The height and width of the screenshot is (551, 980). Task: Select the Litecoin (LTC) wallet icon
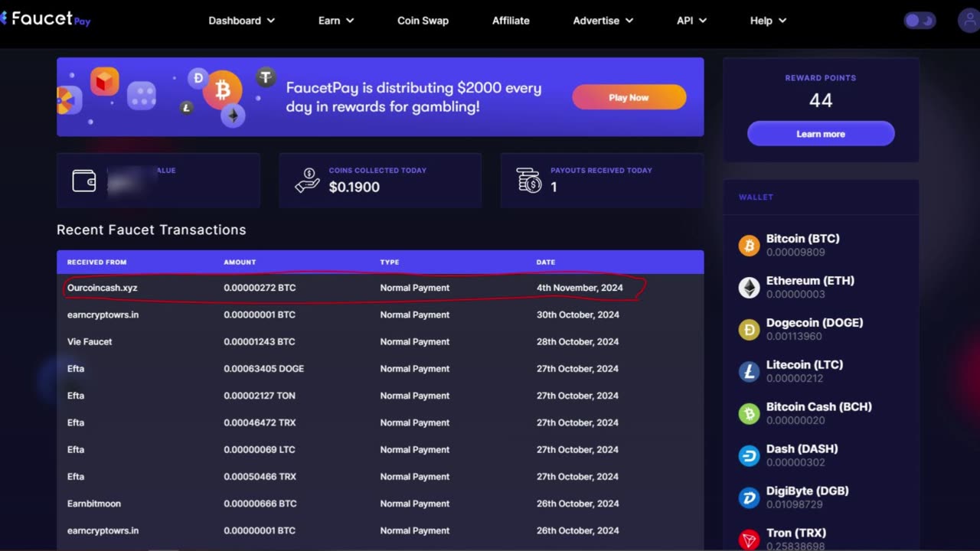(x=749, y=372)
